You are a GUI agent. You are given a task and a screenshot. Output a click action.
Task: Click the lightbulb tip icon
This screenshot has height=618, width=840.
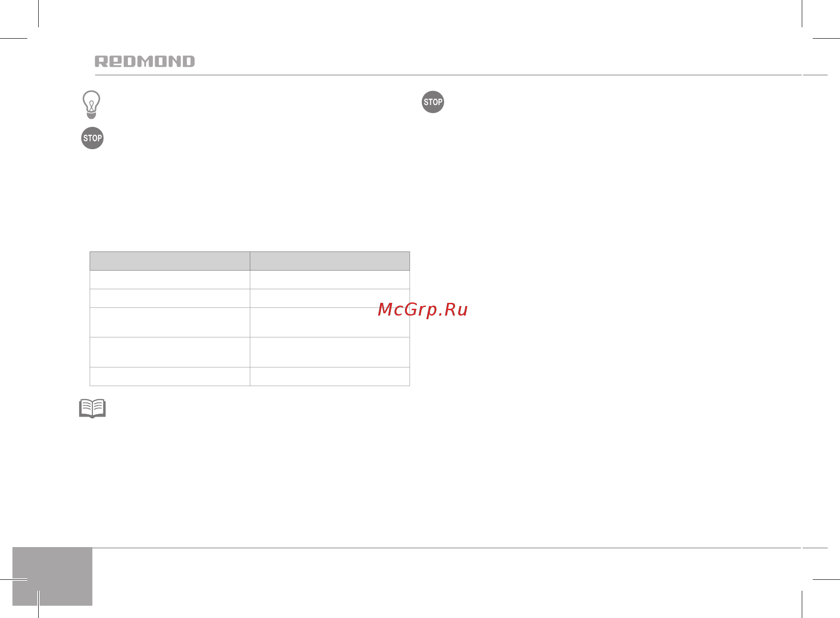(91, 105)
